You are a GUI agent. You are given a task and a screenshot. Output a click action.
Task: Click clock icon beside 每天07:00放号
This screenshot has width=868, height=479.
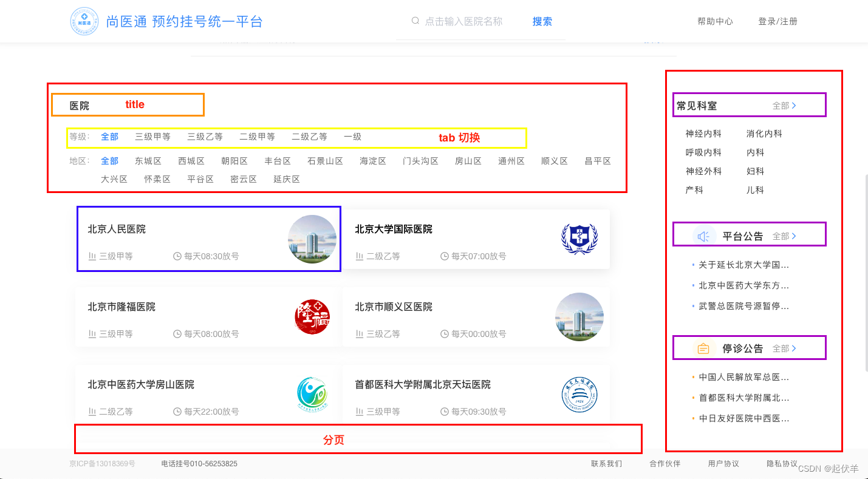[445, 256]
